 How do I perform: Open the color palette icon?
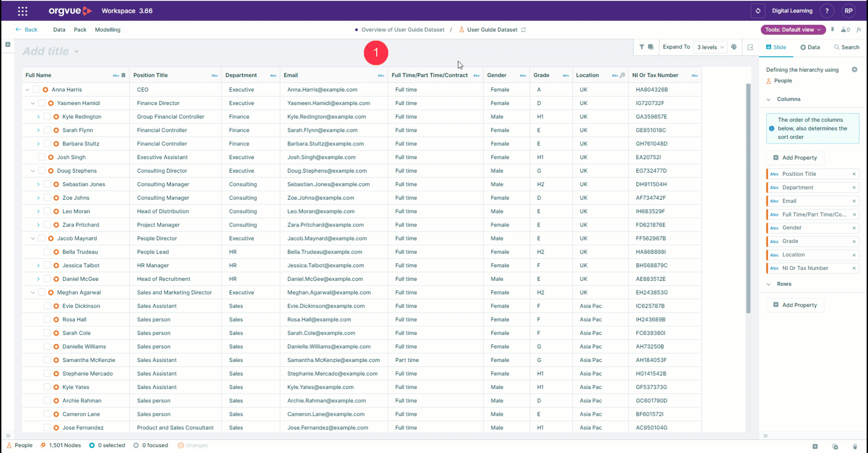(x=734, y=47)
